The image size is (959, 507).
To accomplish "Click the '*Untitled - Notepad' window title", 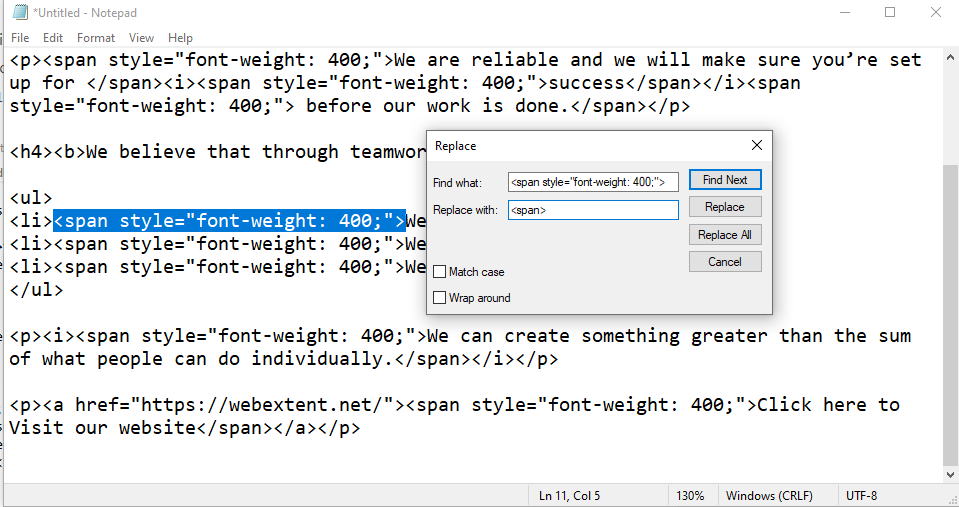I will 84,13.
